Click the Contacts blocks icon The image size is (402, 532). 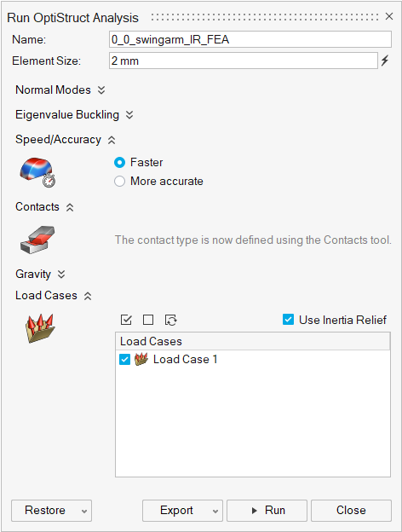tap(37, 240)
